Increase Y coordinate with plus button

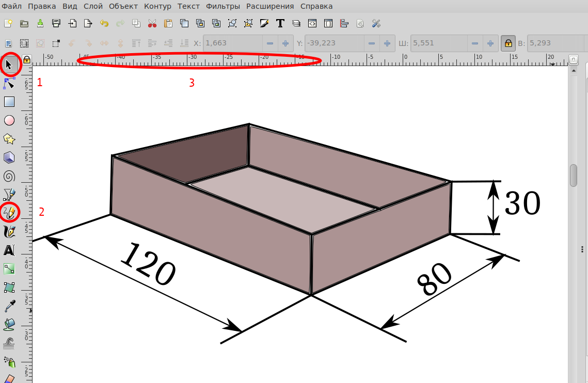(x=387, y=43)
